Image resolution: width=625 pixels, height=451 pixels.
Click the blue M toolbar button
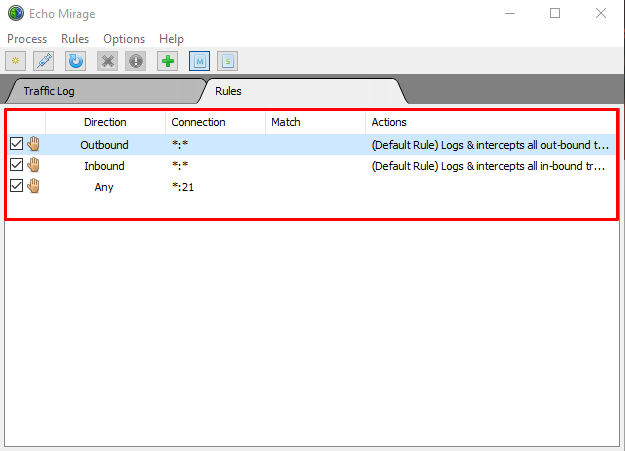200,61
